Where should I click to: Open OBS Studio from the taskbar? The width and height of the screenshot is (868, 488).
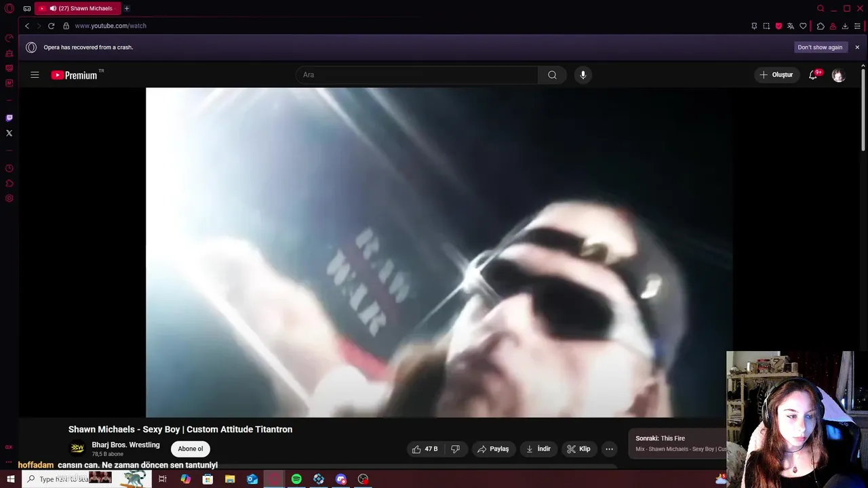click(363, 479)
